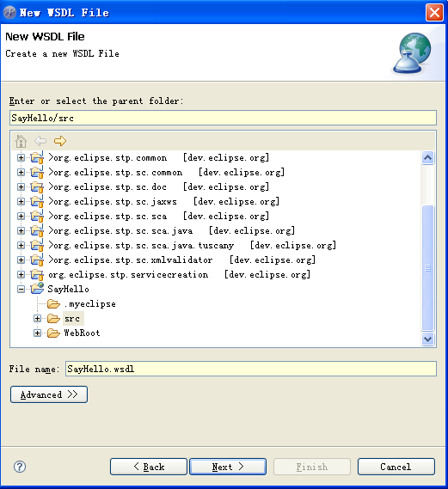Click the WebRoot folder icon

[53, 333]
